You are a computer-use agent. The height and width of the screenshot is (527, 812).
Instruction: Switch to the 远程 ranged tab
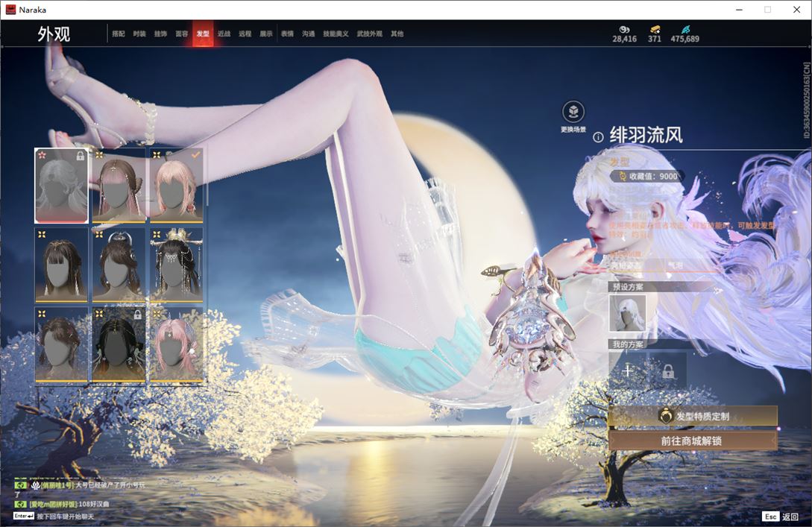tap(245, 34)
